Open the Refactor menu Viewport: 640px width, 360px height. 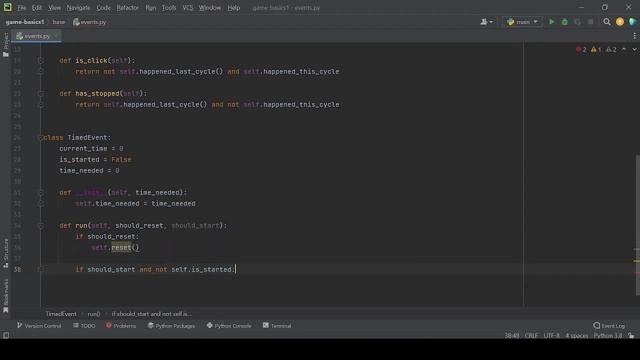click(127, 8)
